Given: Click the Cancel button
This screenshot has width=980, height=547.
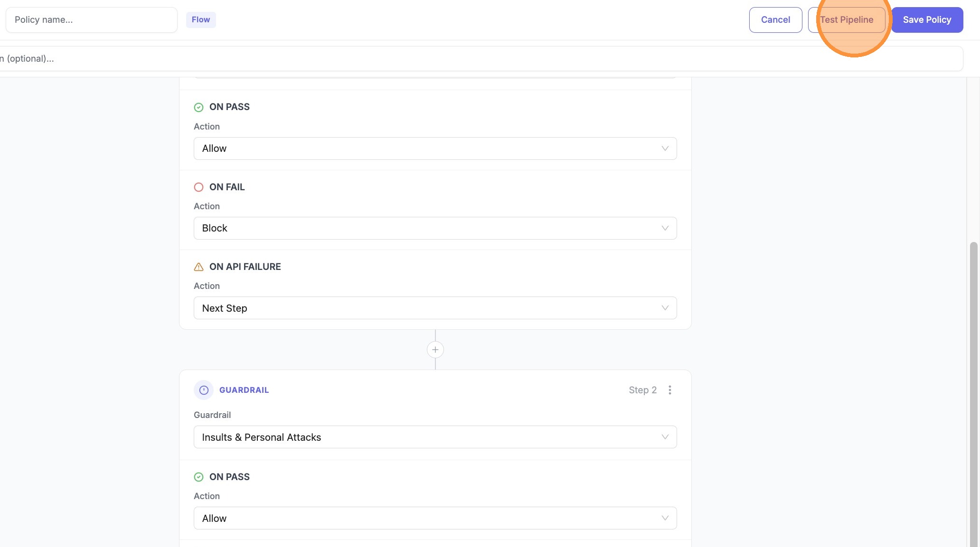Looking at the screenshot, I should 775,20.
